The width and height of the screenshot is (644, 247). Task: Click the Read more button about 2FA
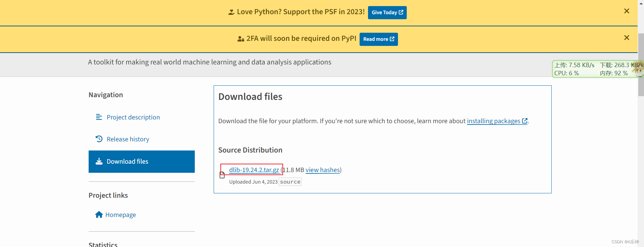coord(378,39)
